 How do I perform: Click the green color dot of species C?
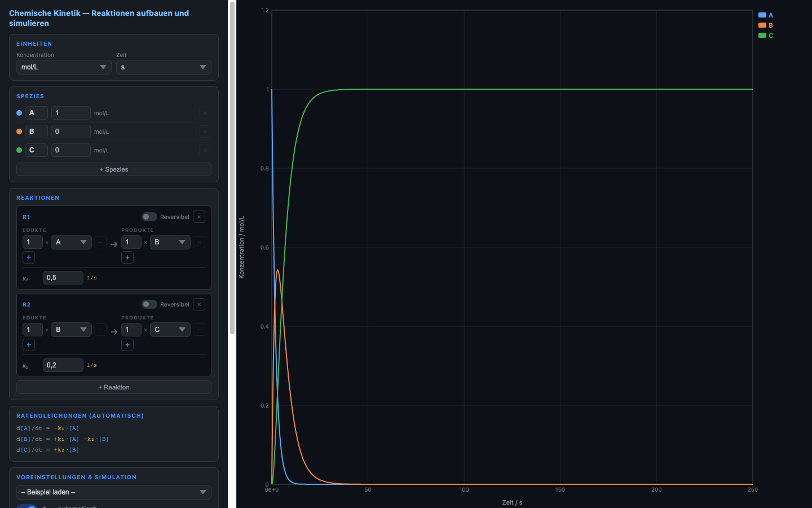pos(19,150)
